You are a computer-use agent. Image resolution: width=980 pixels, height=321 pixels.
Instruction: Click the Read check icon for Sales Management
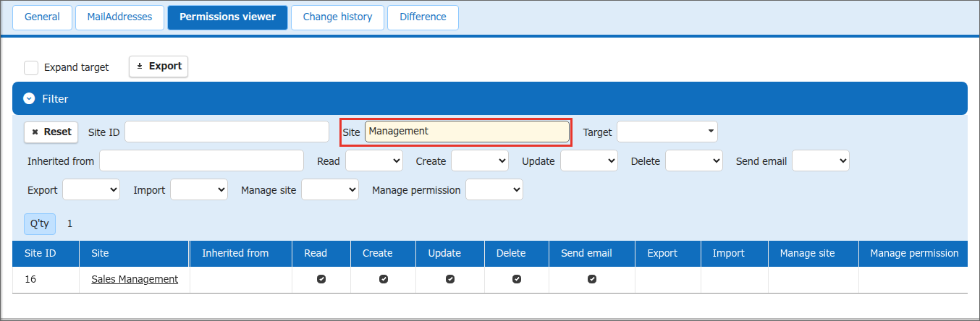coord(321,279)
